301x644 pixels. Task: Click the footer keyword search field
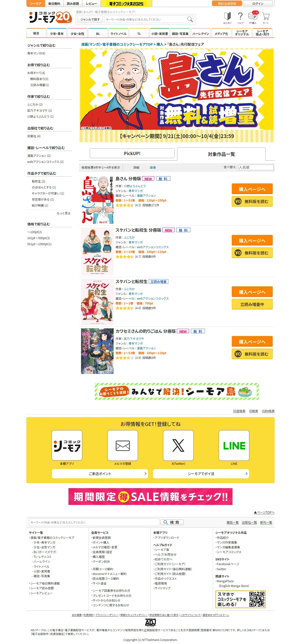[x=94, y=522]
